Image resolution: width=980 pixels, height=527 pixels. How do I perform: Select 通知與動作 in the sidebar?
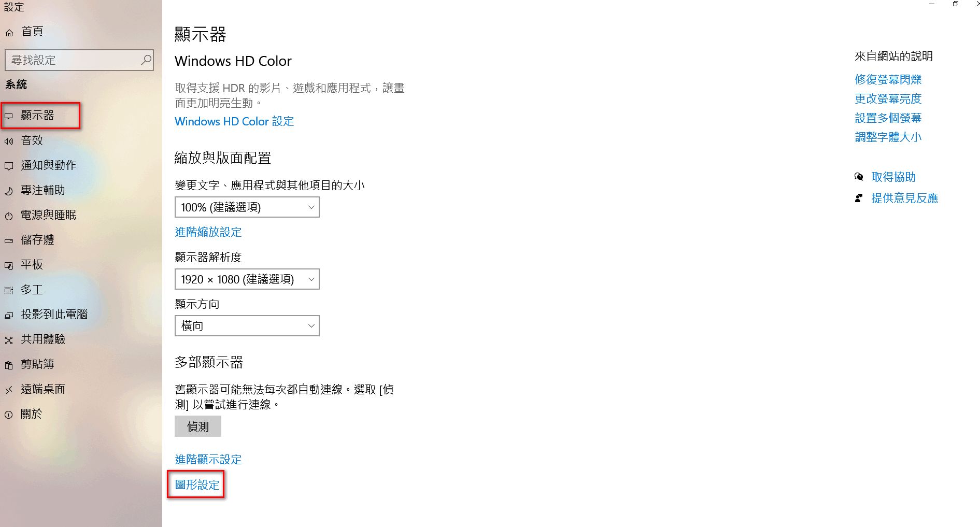pos(48,165)
